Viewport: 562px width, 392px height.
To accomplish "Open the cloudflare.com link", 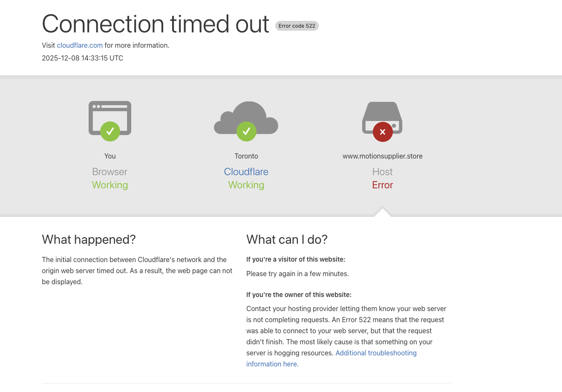I will (x=80, y=46).
